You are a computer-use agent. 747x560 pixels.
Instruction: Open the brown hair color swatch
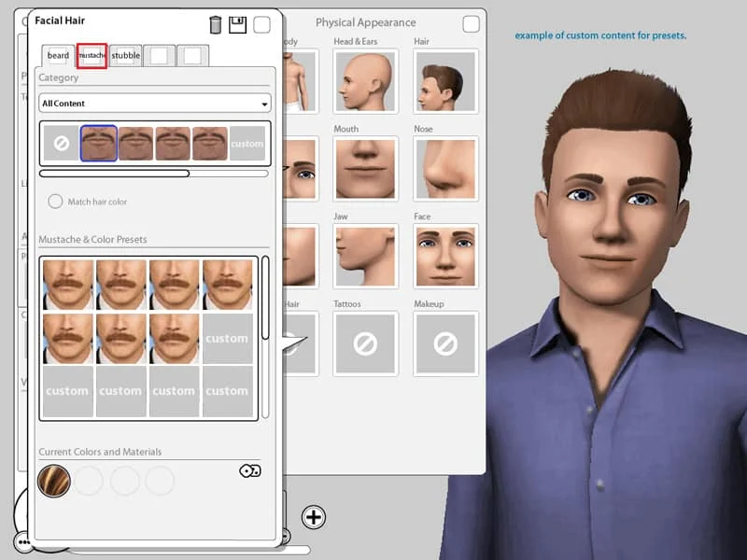pos(54,481)
